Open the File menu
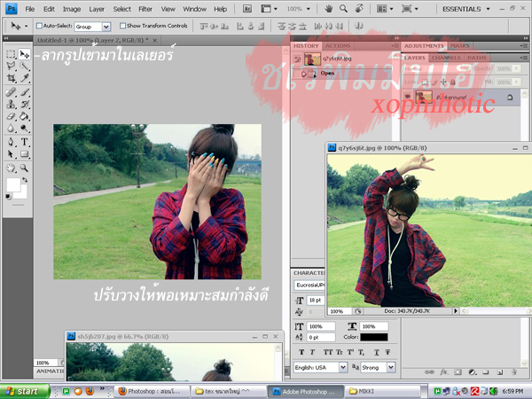This screenshot has width=532, height=399. (x=30, y=9)
